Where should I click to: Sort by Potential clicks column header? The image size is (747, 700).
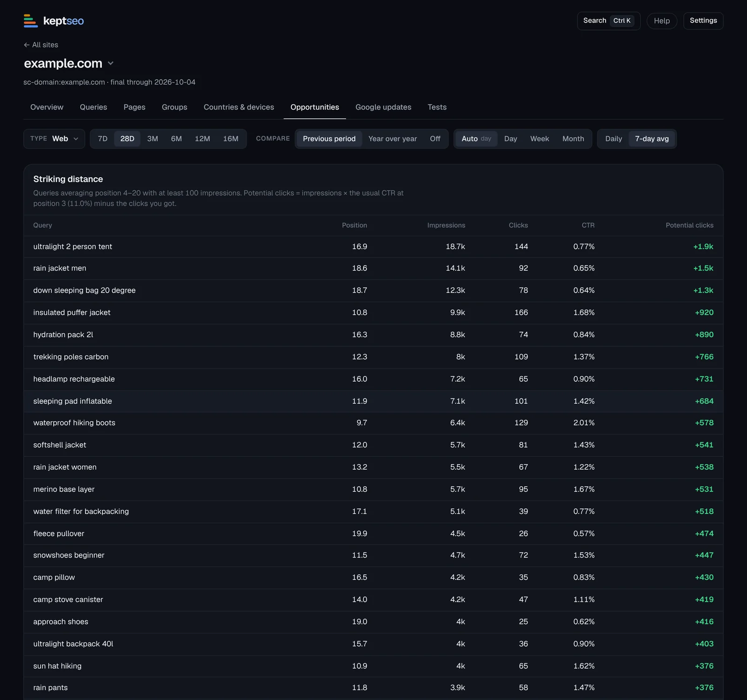pos(690,225)
